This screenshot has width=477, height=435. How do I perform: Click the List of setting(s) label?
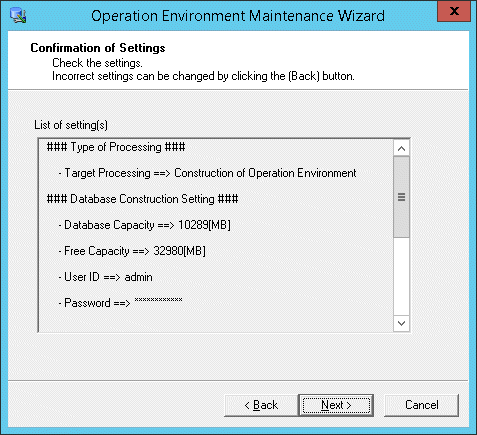(x=71, y=125)
